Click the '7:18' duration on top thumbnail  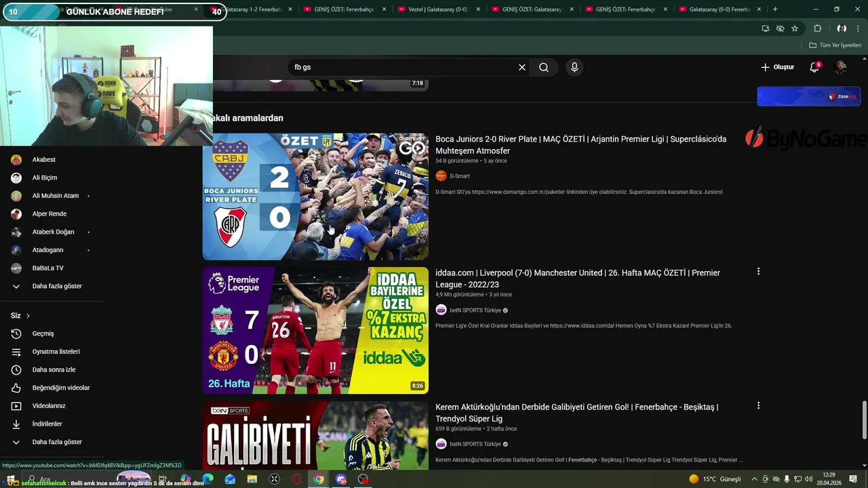[417, 83]
